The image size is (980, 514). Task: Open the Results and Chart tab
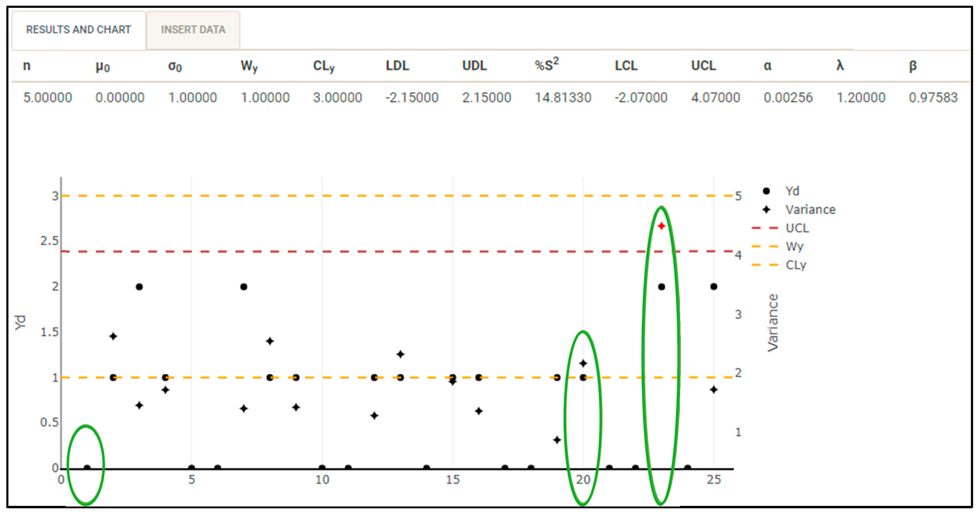pyautogui.click(x=78, y=30)
